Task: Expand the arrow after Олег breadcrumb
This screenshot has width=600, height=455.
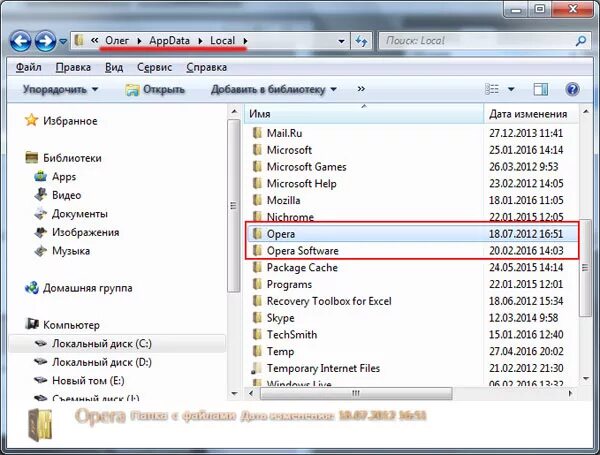Action: click(x=139, y=40)
